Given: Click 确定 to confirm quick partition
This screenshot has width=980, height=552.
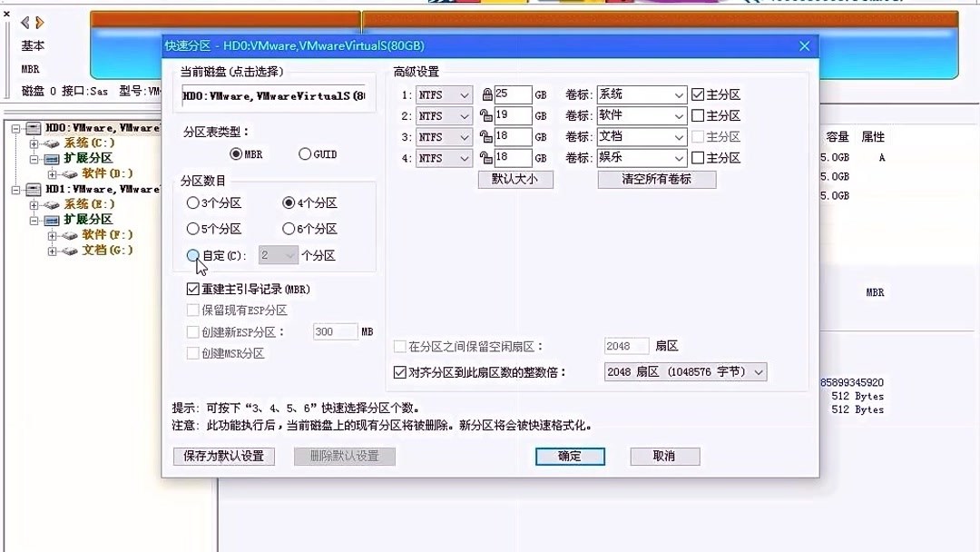Looking at the screenshot, I should tap(570, 457).
